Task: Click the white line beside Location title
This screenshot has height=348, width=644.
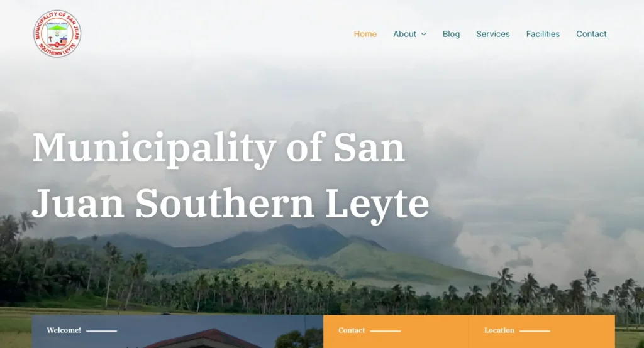Action: coord(535,331)
